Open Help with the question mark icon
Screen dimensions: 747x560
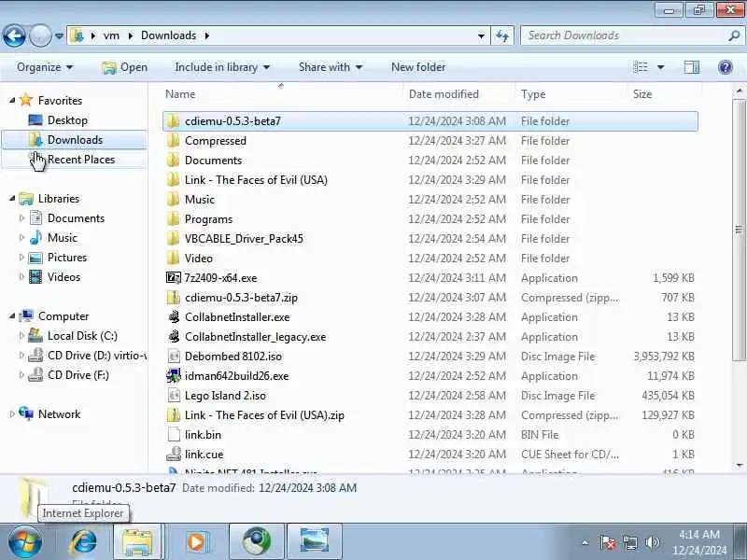point(726,67)
